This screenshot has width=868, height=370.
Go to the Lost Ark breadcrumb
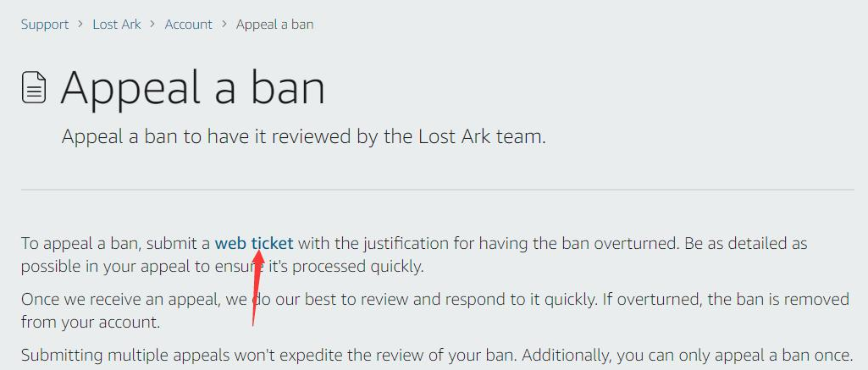(x=117, y=25)
